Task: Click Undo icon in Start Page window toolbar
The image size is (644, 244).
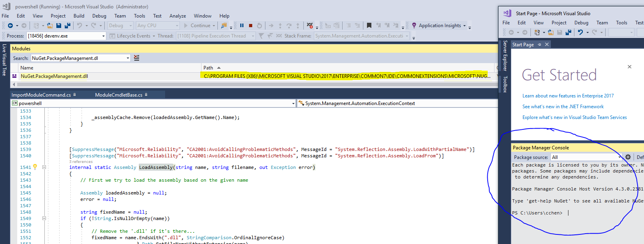Action: click(580, 32)
